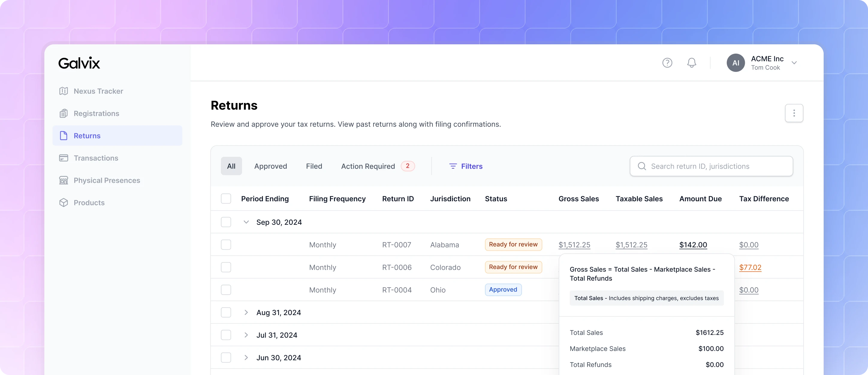The width and height of the screenshot is (868, 375).
Task: Click the $77.02 tax difference link
Action: coord(750,267)
